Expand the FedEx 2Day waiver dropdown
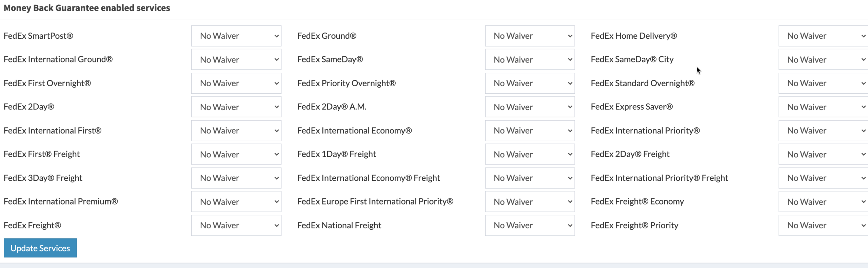This screenshot has height=268, width=868. point(236,107)
